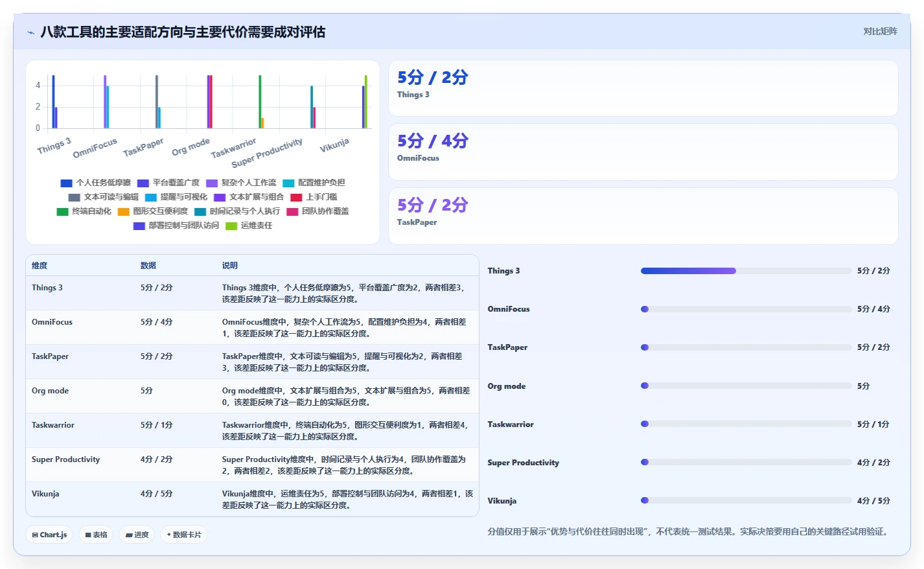This screenshot has width=924, height=569.
Task: Click the Taskwarrior progress bar
Action: pos(746,424)
